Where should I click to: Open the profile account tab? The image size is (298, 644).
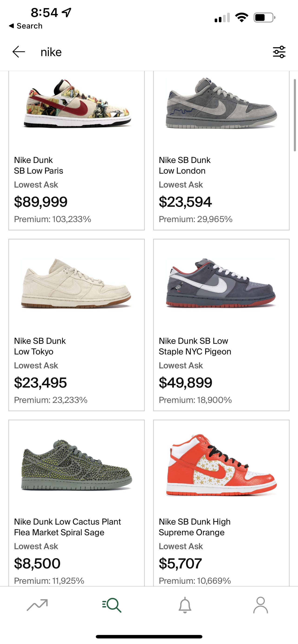pyautogui.click(x=260, y=605)
